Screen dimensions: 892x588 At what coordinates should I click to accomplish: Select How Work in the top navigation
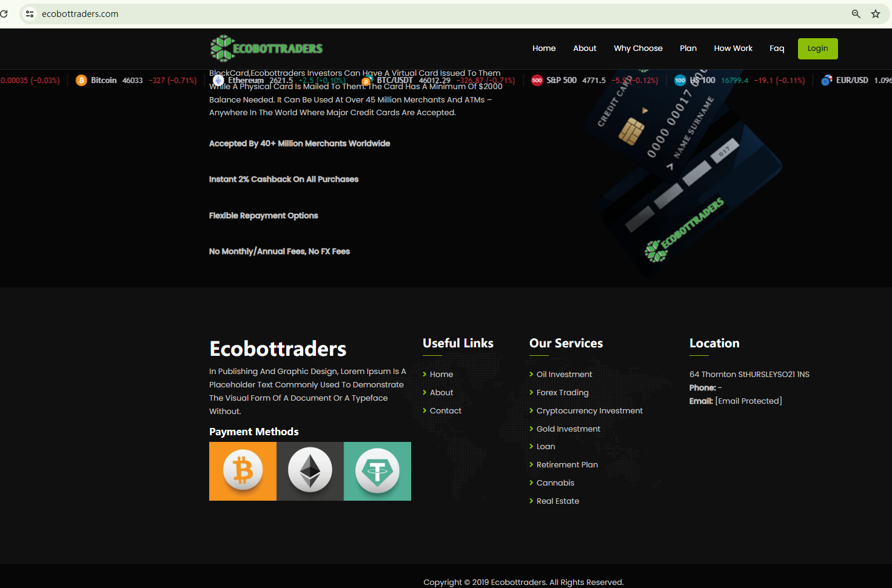733,48
